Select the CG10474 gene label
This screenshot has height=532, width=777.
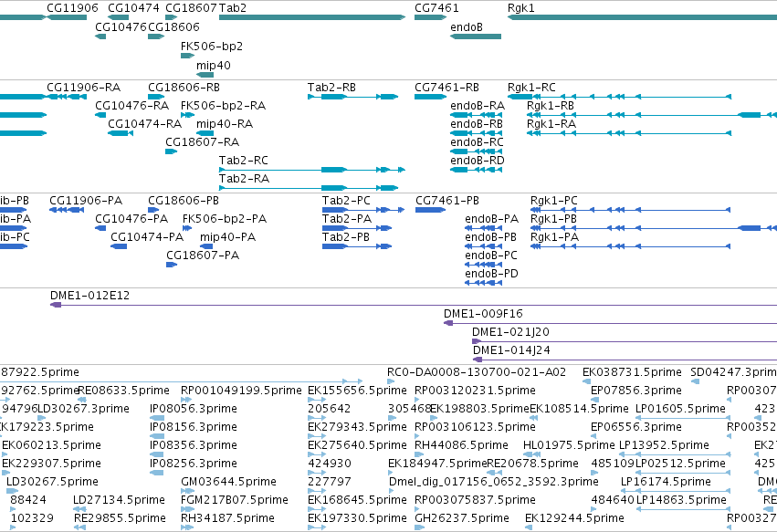134,8
